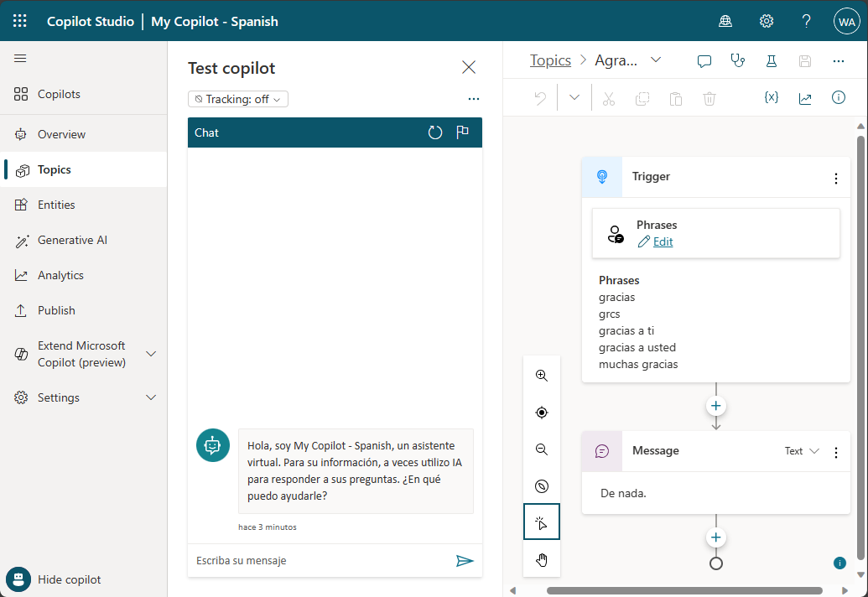Click the 'muchas gracias' trigger phrase

tap(638, 364)
